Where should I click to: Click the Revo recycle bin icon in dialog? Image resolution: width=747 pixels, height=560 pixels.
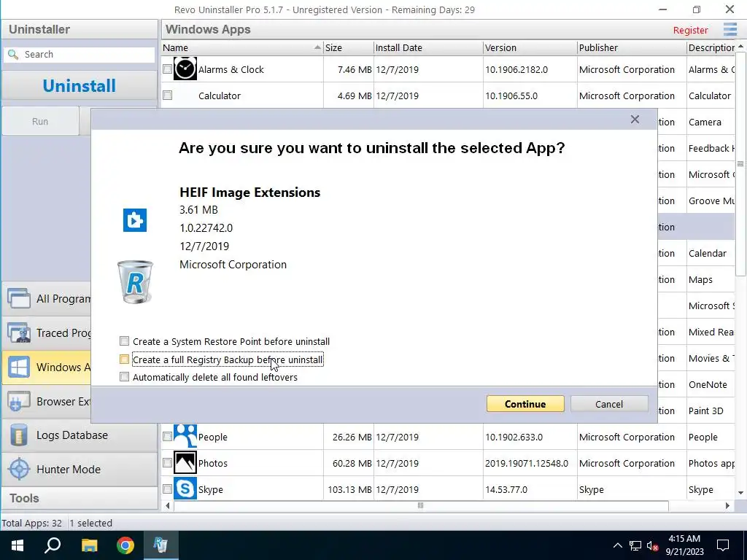point(135,282)
